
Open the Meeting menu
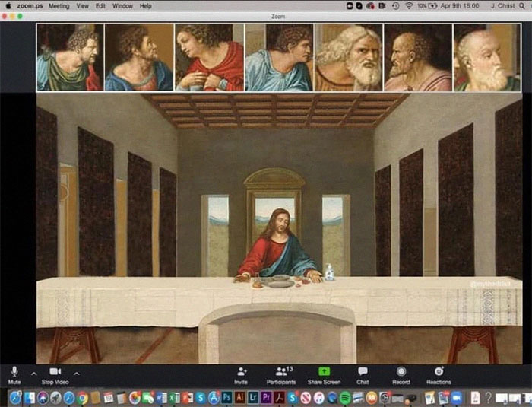[x=59, y=5]
